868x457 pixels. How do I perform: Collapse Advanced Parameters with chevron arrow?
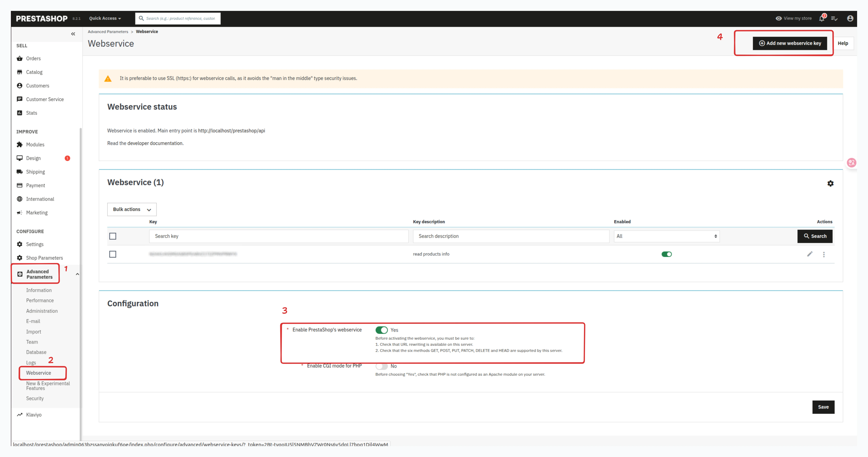point(77,274)
